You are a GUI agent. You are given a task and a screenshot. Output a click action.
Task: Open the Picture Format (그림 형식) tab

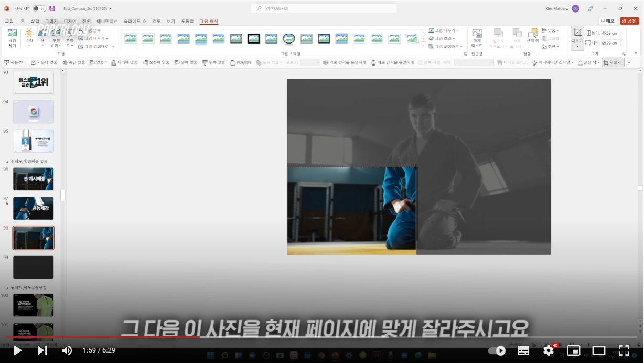(209, 21)
